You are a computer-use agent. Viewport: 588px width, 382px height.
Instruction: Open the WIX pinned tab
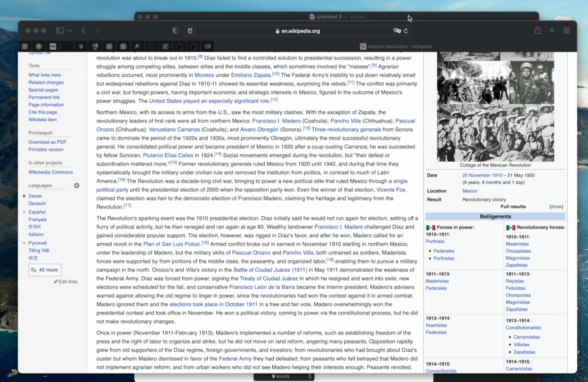(53, 46)
